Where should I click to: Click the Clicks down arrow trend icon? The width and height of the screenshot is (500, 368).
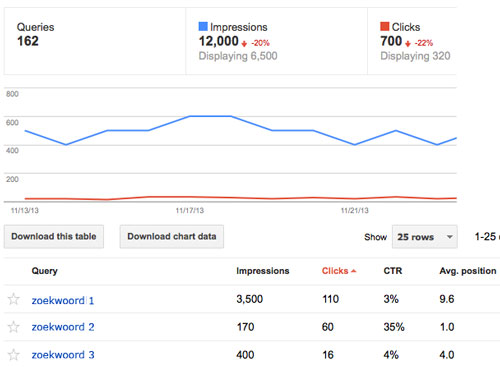408,43
